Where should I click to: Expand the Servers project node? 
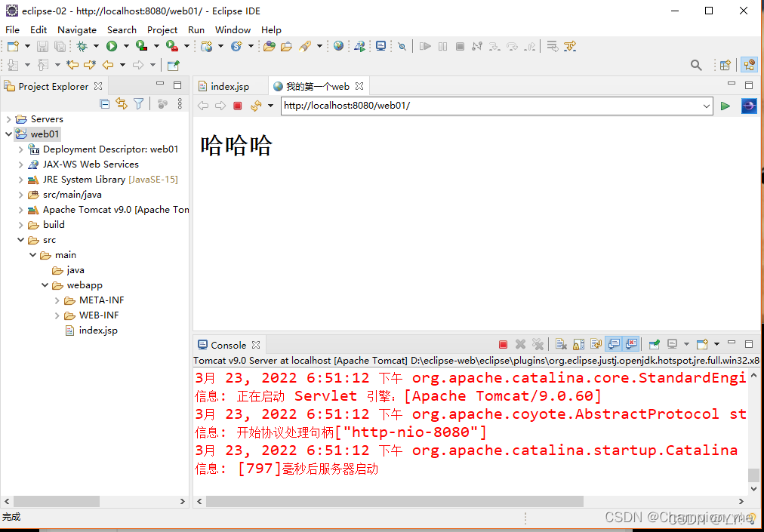[x=8, y=119]
